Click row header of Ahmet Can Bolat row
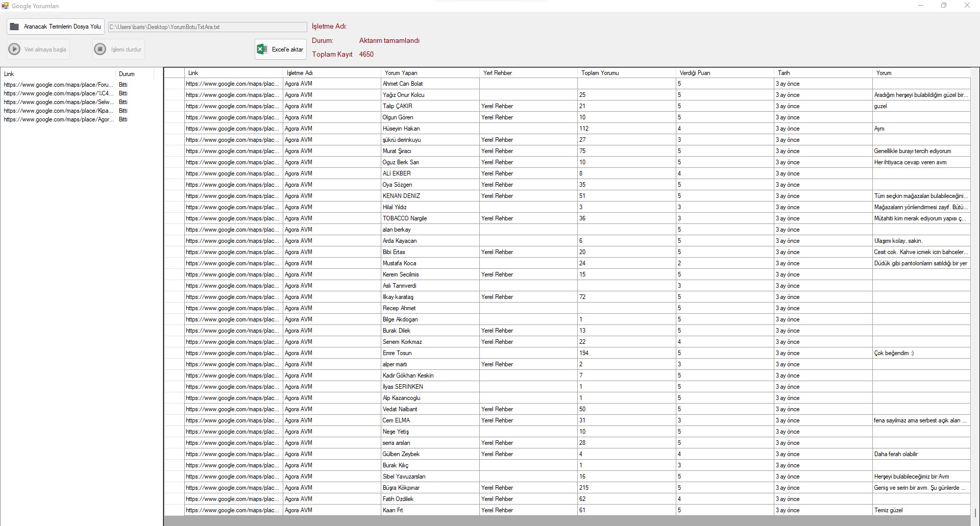This screenshot has height=526, width=980. tap(174, 84)
